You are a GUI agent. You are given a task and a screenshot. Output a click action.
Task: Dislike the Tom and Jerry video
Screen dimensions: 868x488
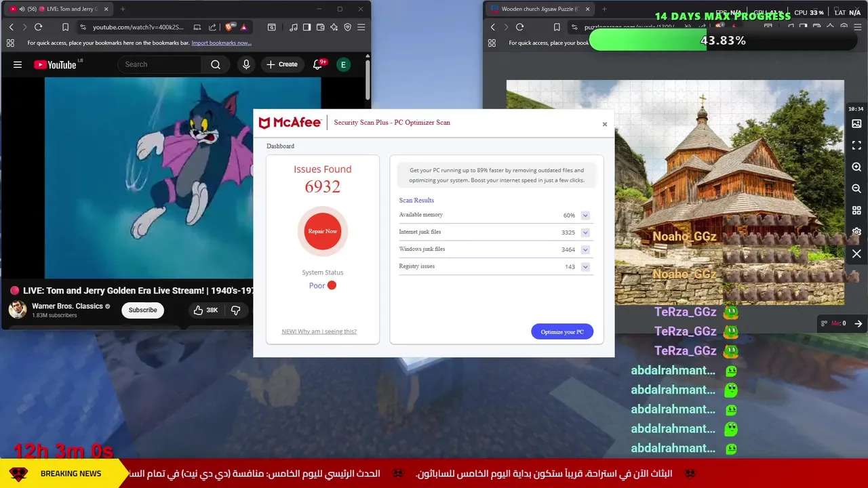coord(236,310)
